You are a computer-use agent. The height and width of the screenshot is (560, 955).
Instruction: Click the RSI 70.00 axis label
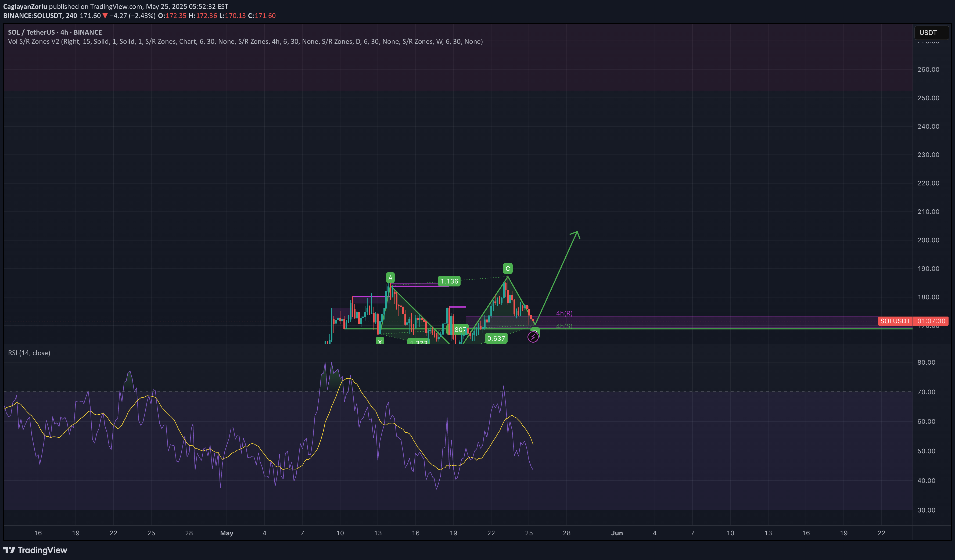click(926, 392)
